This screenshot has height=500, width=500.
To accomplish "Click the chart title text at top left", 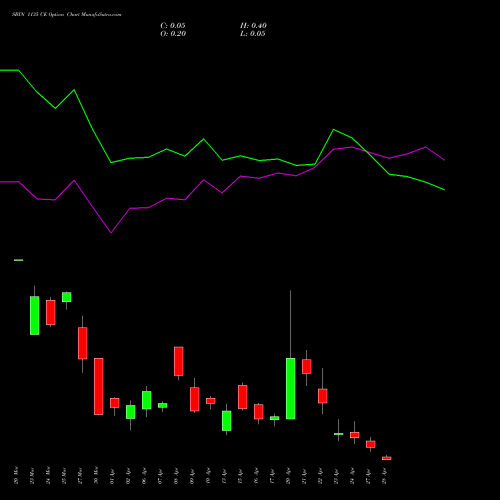I will [67, 15].
